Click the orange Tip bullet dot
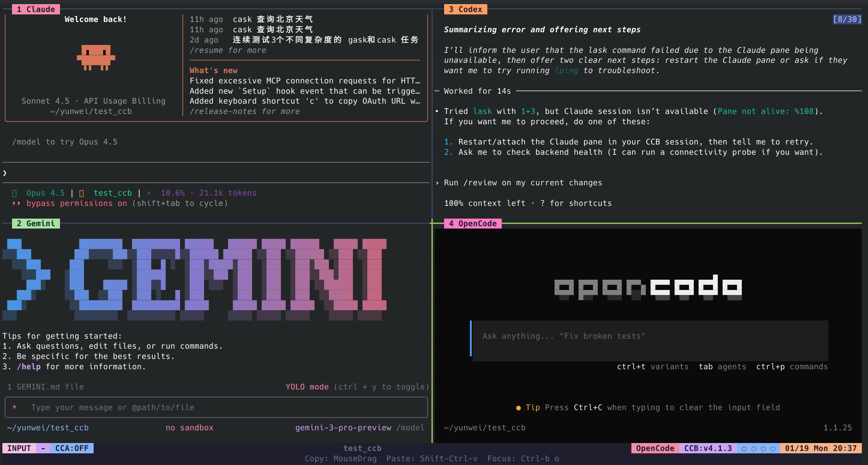 (518, 408)
